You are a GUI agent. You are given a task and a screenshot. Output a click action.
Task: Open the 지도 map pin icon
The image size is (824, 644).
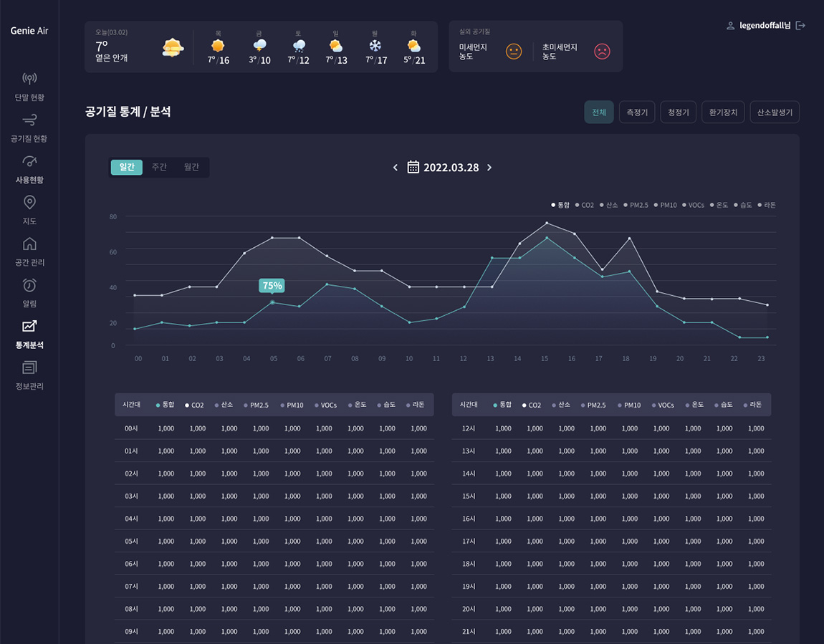click(29, 203)
